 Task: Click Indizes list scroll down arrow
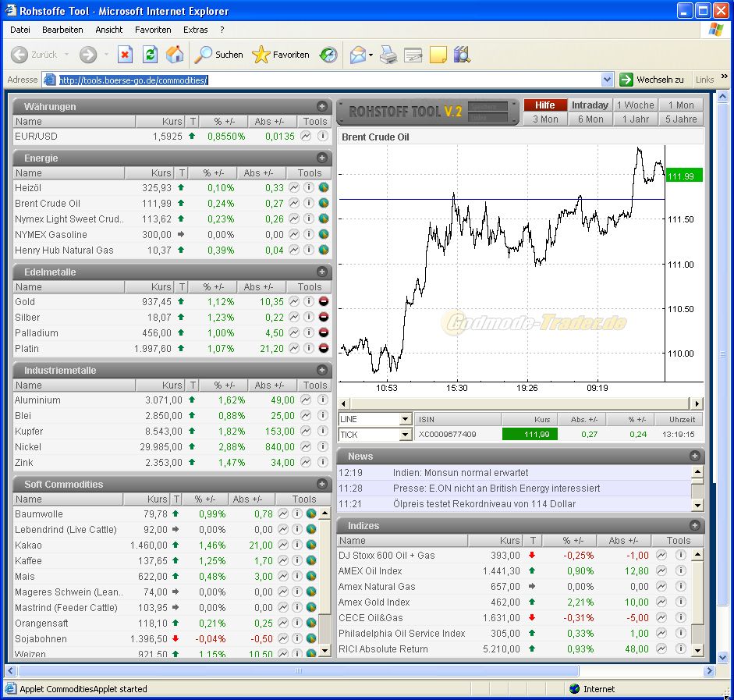pyautogui.click(x=697, y=650)
